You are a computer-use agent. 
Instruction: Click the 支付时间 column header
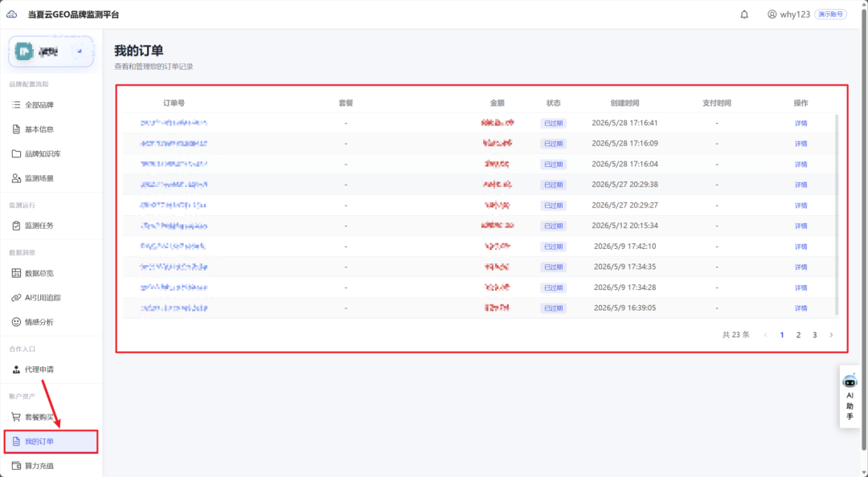(716, 103)
